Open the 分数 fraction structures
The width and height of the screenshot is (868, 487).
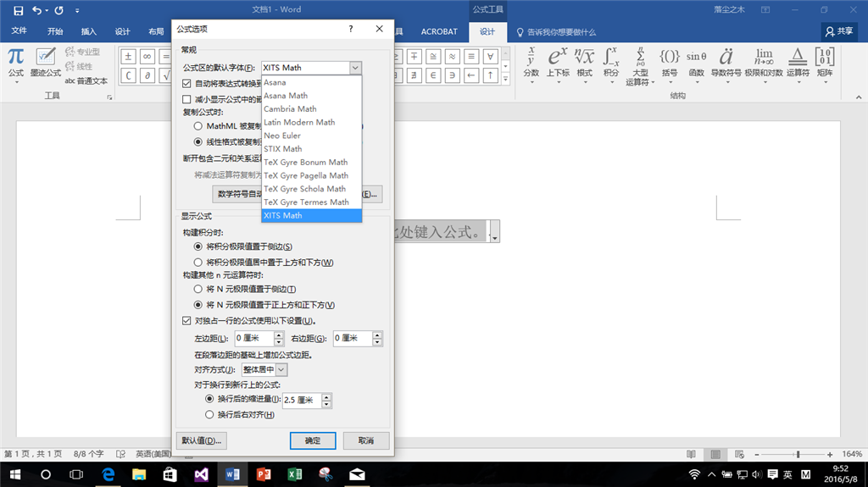[x=531, y=64]
